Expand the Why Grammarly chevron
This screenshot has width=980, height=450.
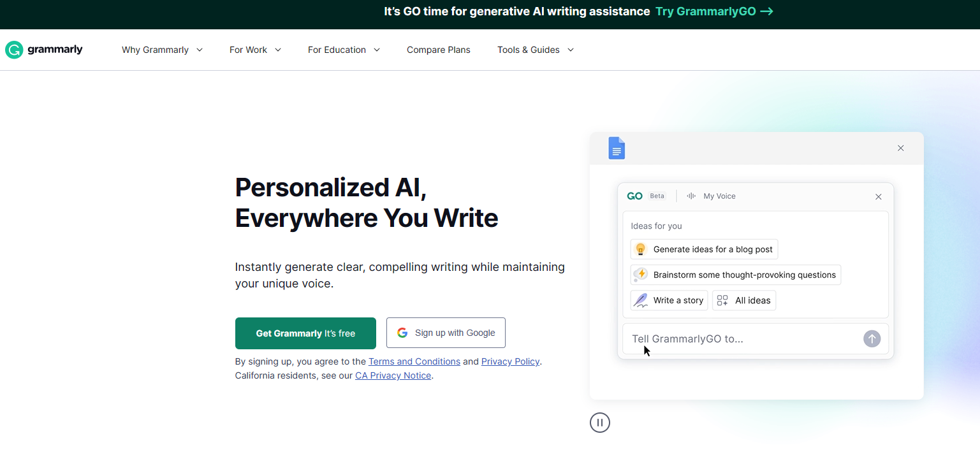click(x=200, y=50)
